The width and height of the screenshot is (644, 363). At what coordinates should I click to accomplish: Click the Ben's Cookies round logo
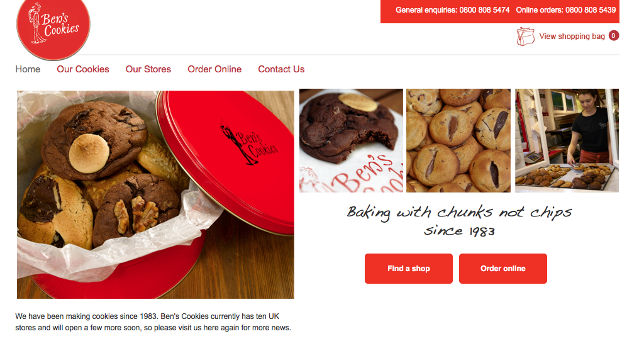pyautogui.click(x=53, y=28)
